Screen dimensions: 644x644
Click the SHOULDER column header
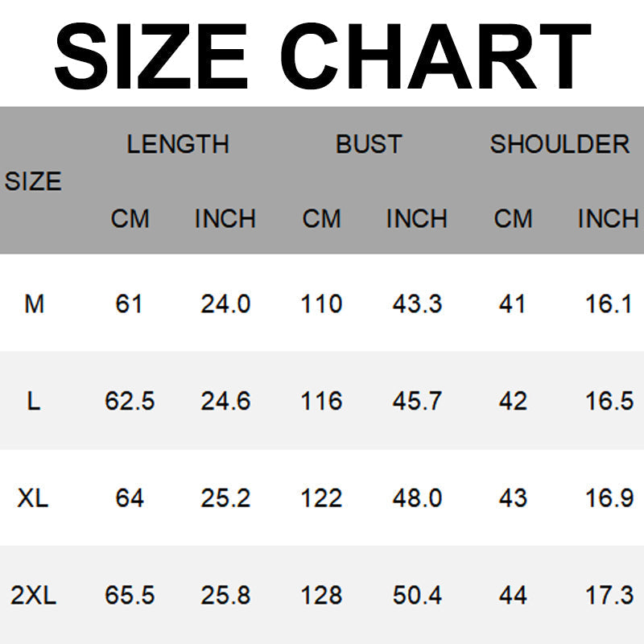(559, 144)
